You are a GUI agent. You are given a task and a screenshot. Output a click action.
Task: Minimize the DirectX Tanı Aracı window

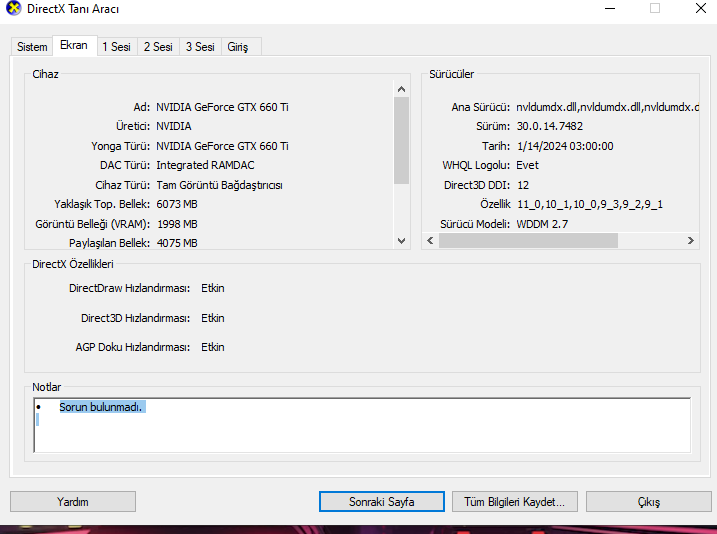[x=610, y=8]
